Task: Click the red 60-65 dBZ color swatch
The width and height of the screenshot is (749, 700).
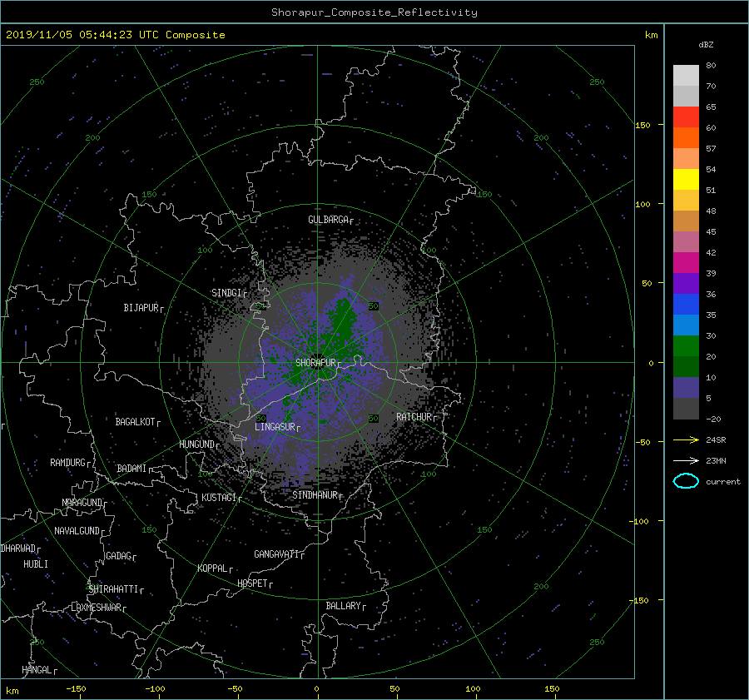Action: coord(686,117)
